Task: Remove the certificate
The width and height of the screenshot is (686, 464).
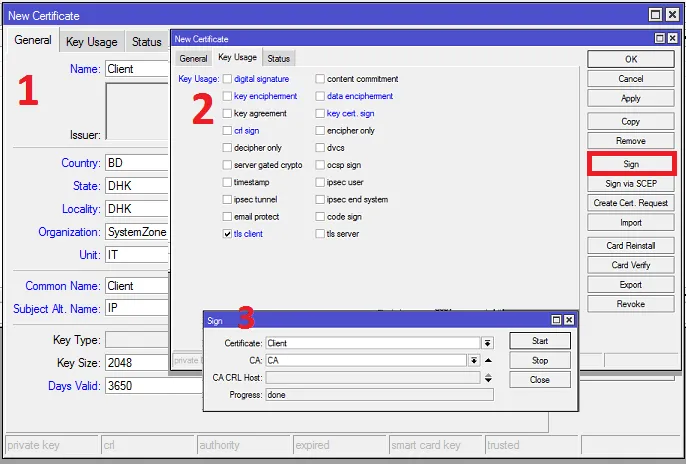Action: pyautogui.click(x=630, y=140)
